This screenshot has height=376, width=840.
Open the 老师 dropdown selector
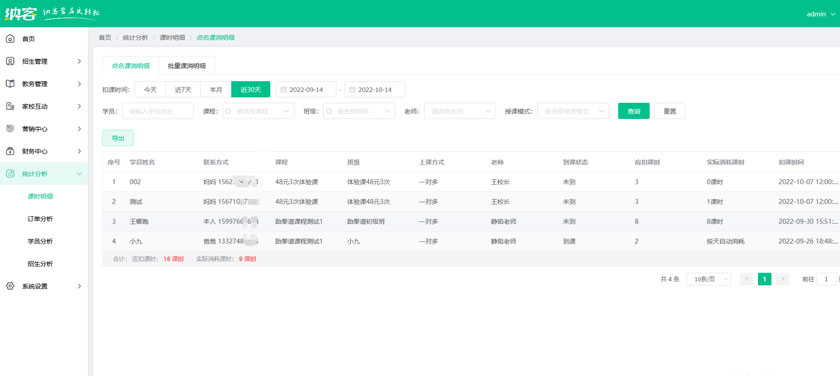pos(460,111)
